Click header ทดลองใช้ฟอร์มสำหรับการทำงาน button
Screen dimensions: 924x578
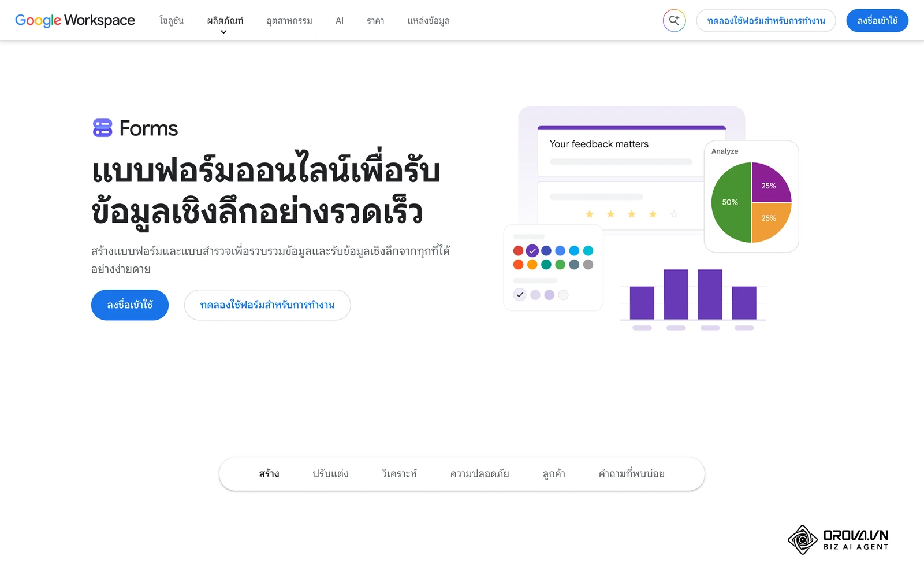pos(766,21)
